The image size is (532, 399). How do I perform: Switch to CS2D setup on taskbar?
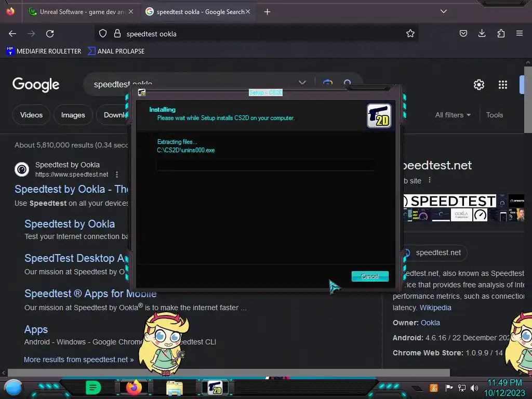pyautogui.click(x=215, y=388)
